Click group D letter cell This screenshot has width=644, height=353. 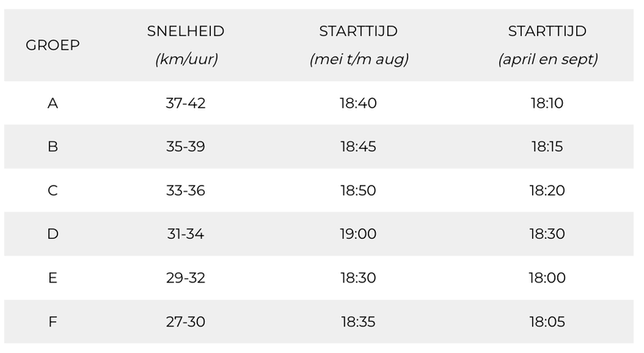[x=52, y=234]
